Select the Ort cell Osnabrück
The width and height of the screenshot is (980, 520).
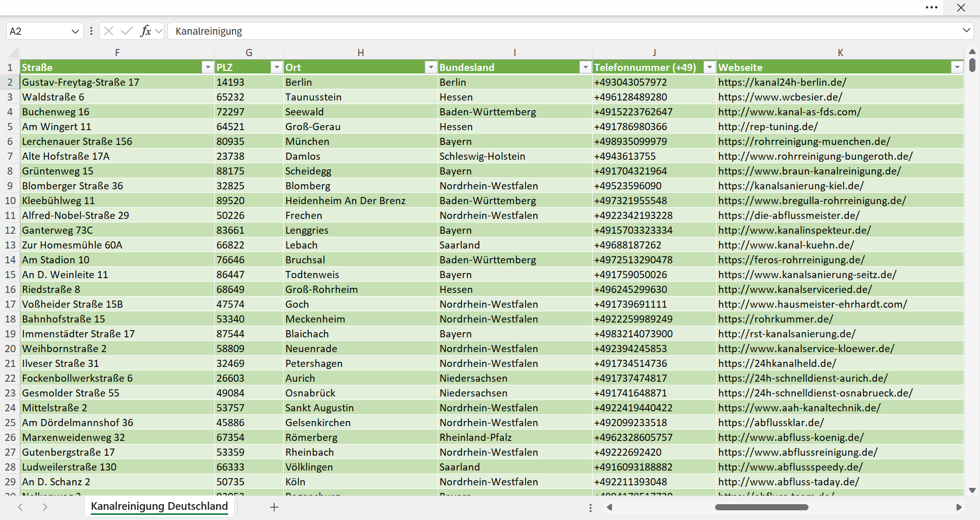[360, 393]
